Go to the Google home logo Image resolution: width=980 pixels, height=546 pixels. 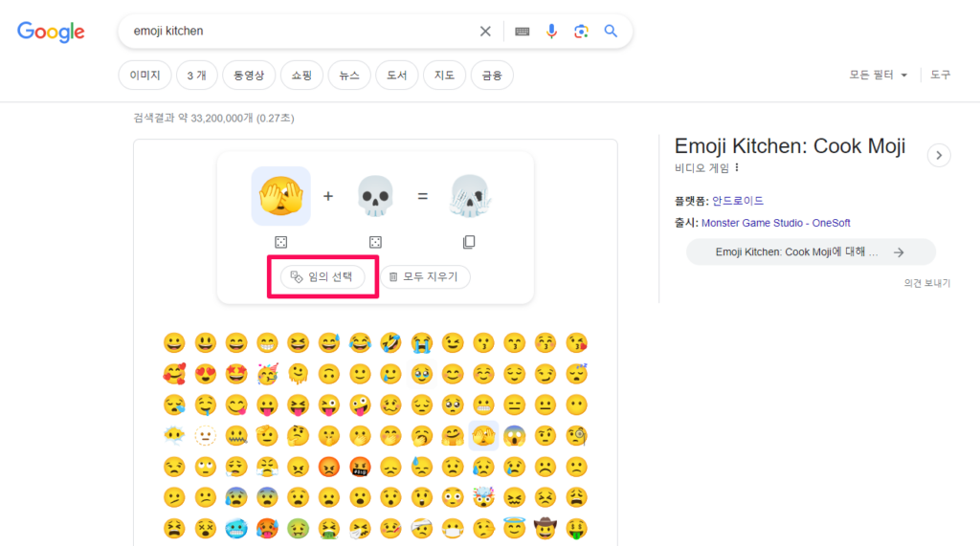[x=51, y=32]
